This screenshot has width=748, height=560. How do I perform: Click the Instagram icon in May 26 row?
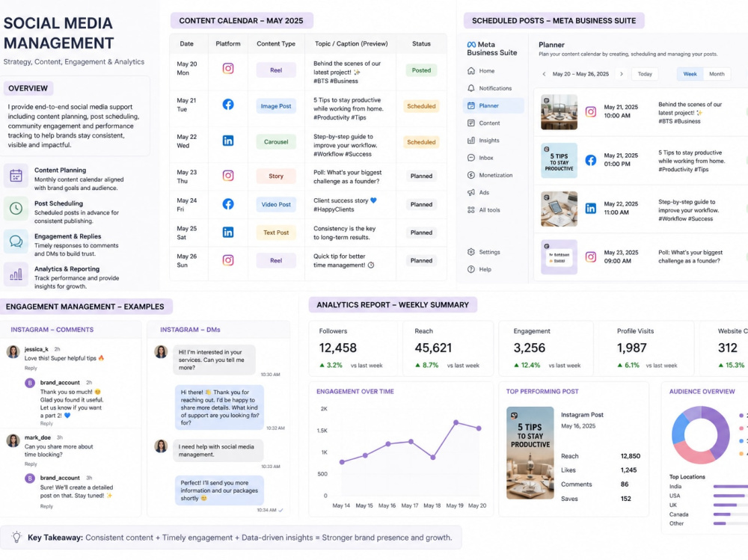click(228, 260)
